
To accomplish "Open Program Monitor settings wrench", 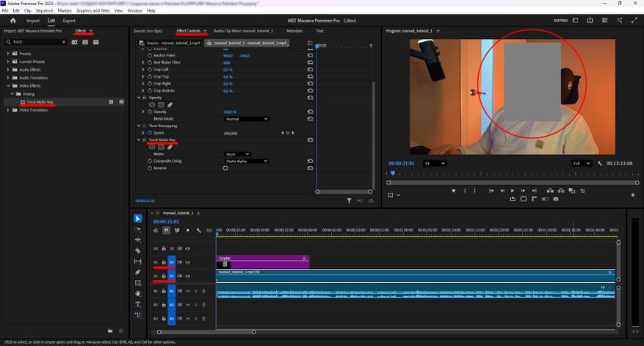I will tap(600, 163).
